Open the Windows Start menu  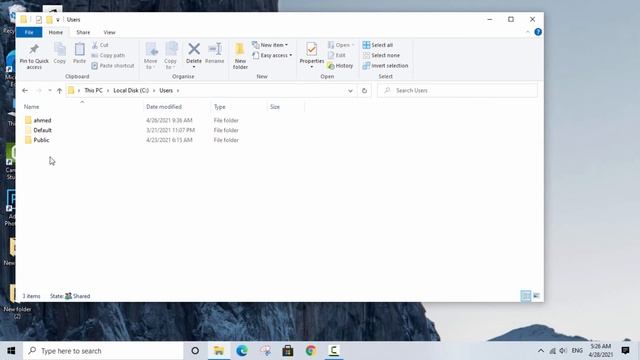click(11, 351)
